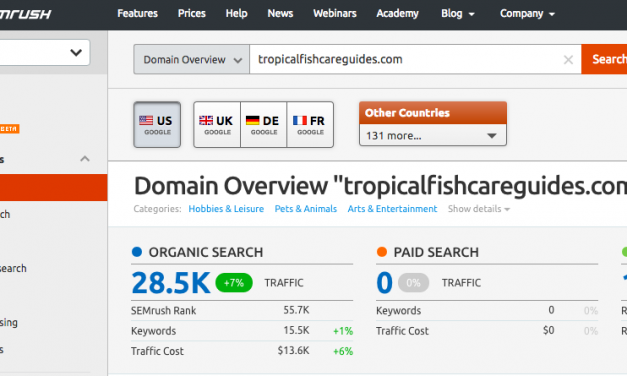Click the Beta badge in the sidebar
Viewport: 627px width, 376px height.
10,129
